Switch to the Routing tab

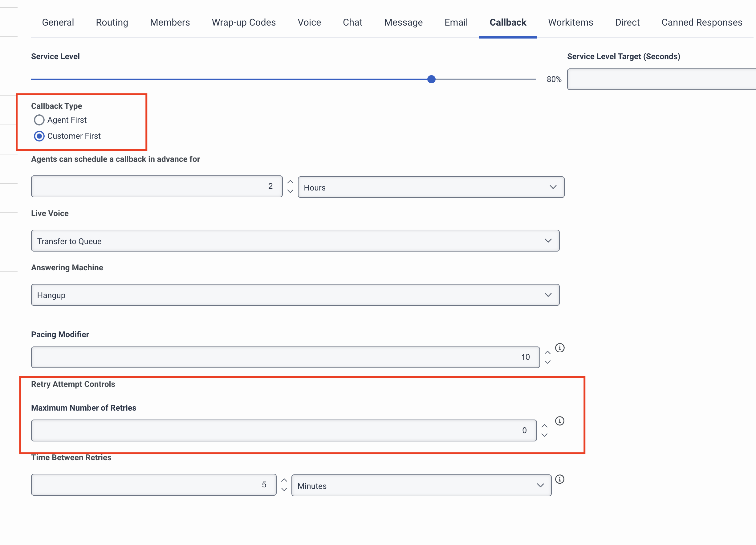(112, 22)
